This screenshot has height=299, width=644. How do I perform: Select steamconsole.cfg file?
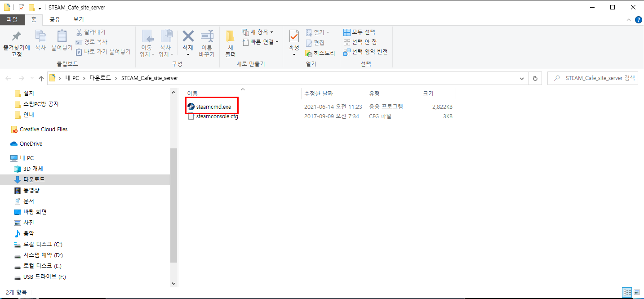point(213,116)
